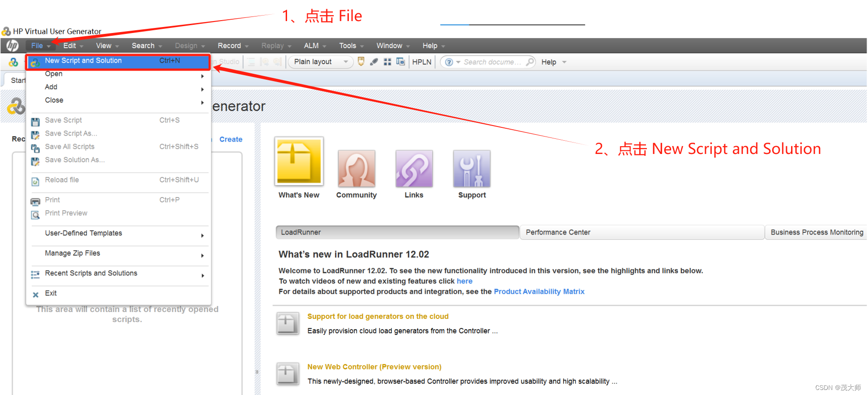Click the New Web Controller article icon
The width and height of the screenshot is (868, 395).
pyautogui.click(x=288, y=374)
